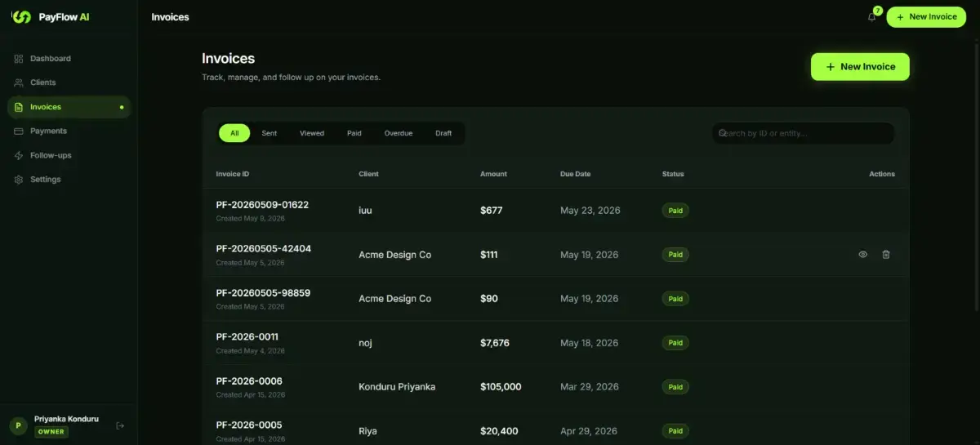The width and height of the screenshot is (980, 445).
Task: Select the Viewed filter tab
Action: tap(312, 133)
